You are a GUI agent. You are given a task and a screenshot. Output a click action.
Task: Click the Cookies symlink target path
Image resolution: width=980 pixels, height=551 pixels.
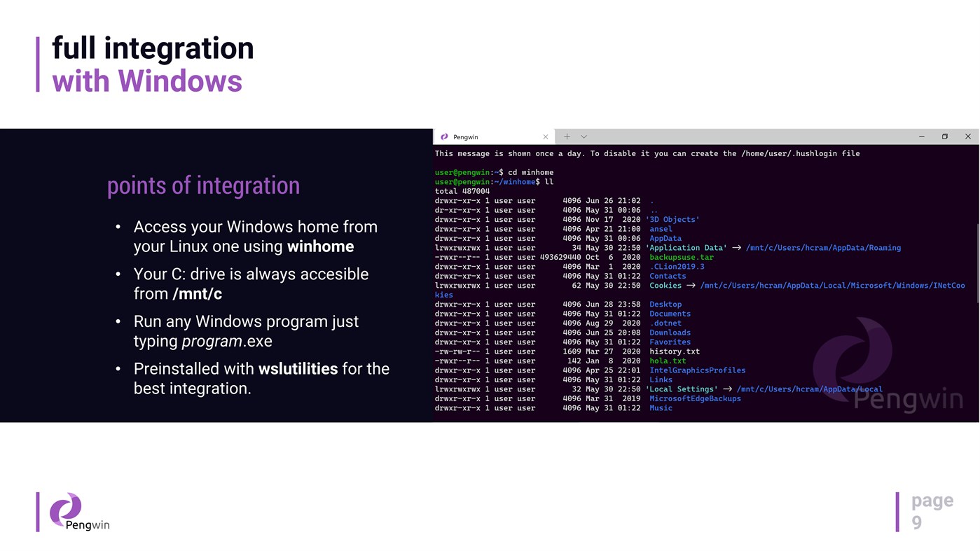pyautogui.click(x=833, y=284)
